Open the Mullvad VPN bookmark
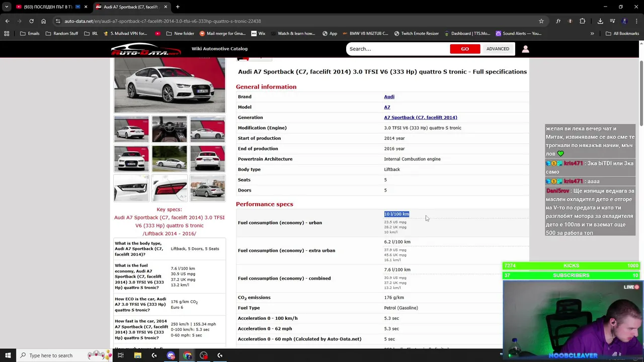Screen dimensions: 644x362 point(125,34)
